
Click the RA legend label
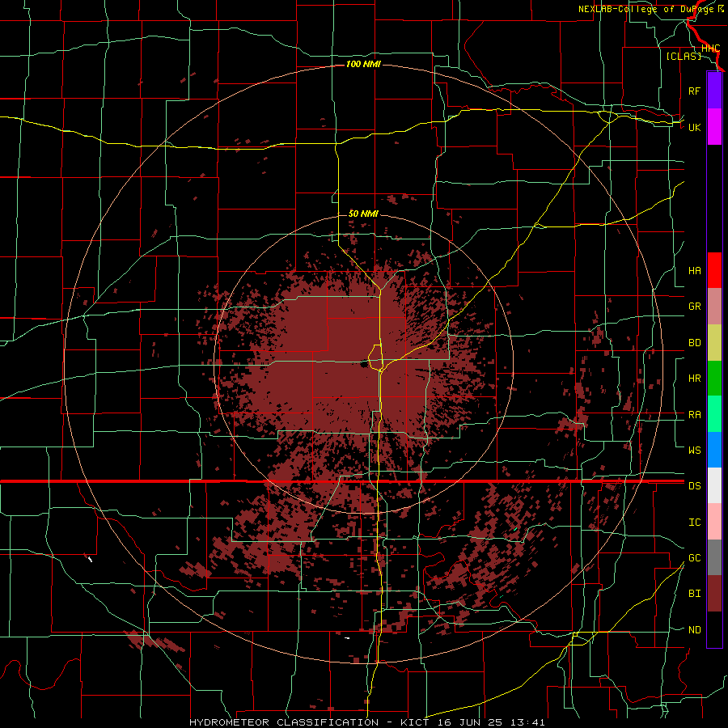click(x=694, y=415)
